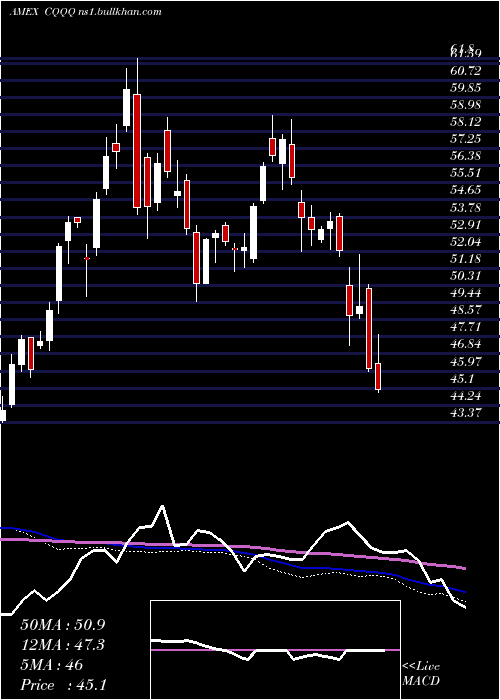This screenshot has width=500, height=700.
Task: Select the 45.97 price value
Action: [x=466, y=362]
